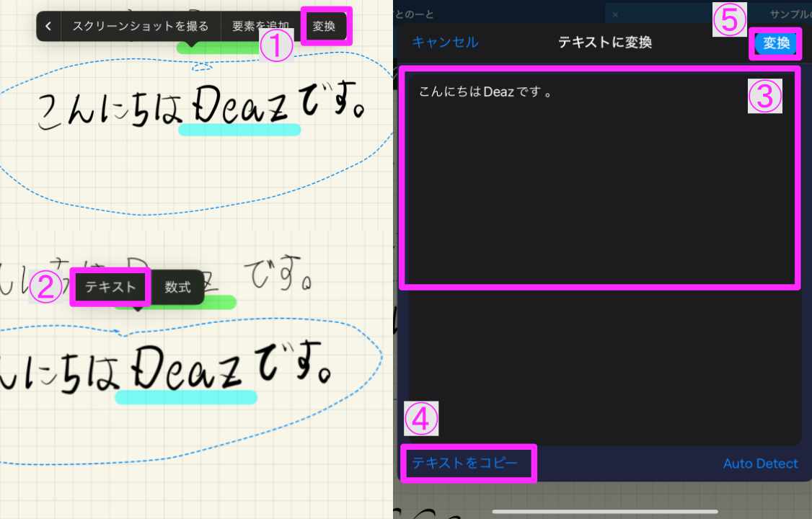Select 数式 from the conversion popup

point(177,286)
